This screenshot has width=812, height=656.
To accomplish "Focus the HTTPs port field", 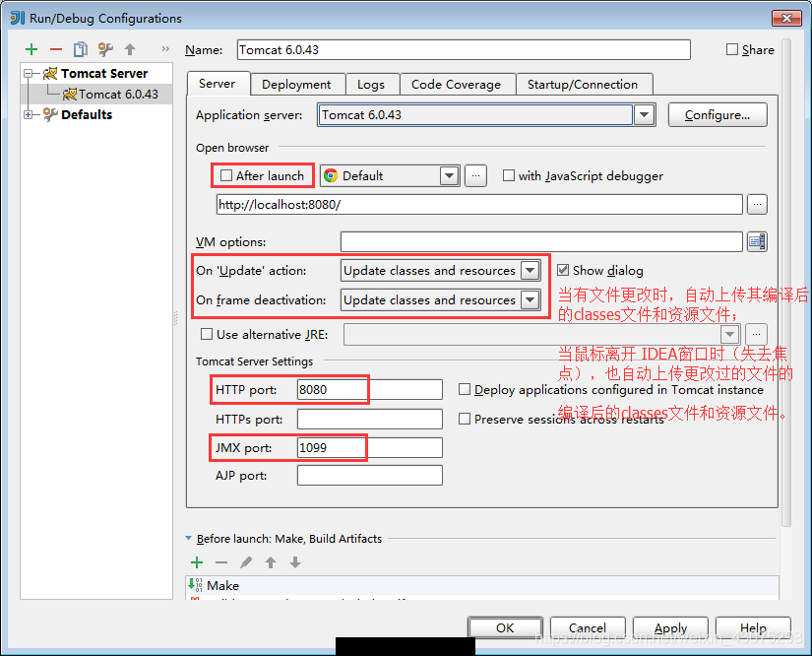I will click(370, 420).
